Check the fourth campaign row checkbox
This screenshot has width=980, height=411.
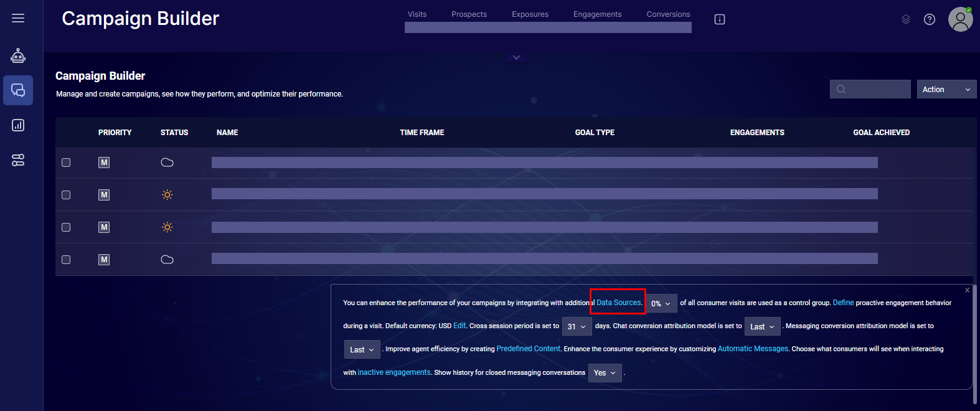(x=66, y=260)
